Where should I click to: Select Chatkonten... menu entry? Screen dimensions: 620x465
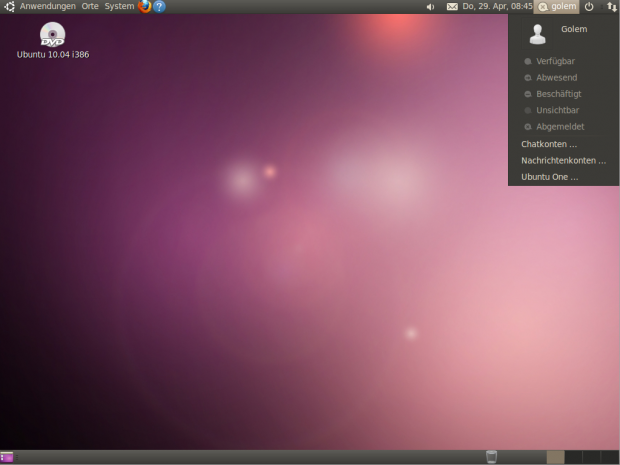click(549, 144)
